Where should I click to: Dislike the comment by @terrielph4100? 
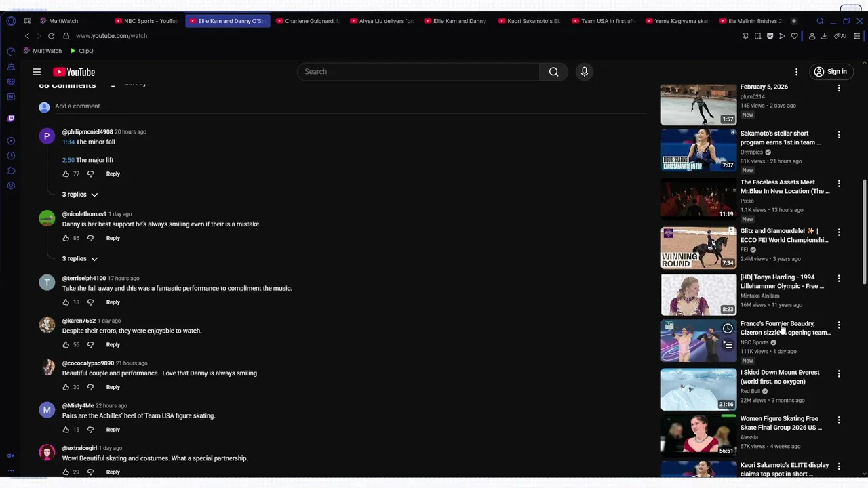click(90, 302)
